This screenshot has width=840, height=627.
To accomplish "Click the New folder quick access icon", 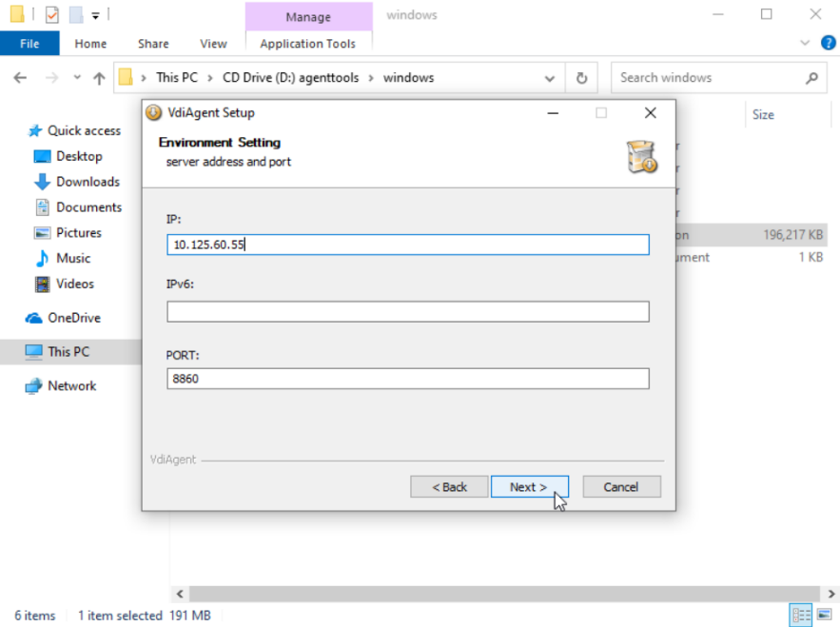I will [x=76, y=14].
